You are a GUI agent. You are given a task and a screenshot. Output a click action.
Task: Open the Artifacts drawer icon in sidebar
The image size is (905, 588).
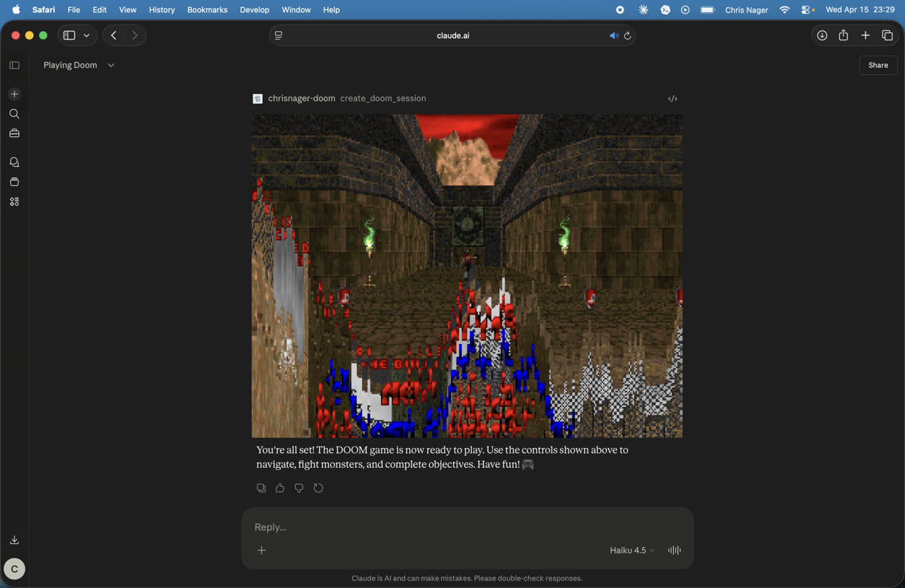14,181
